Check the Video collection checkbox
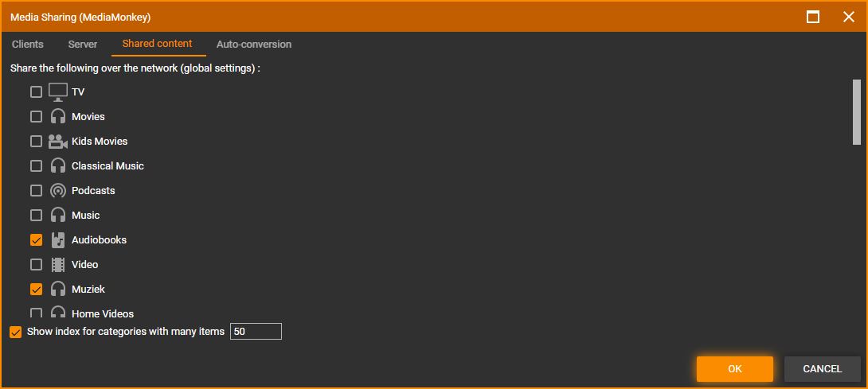 tap(36, 264)
